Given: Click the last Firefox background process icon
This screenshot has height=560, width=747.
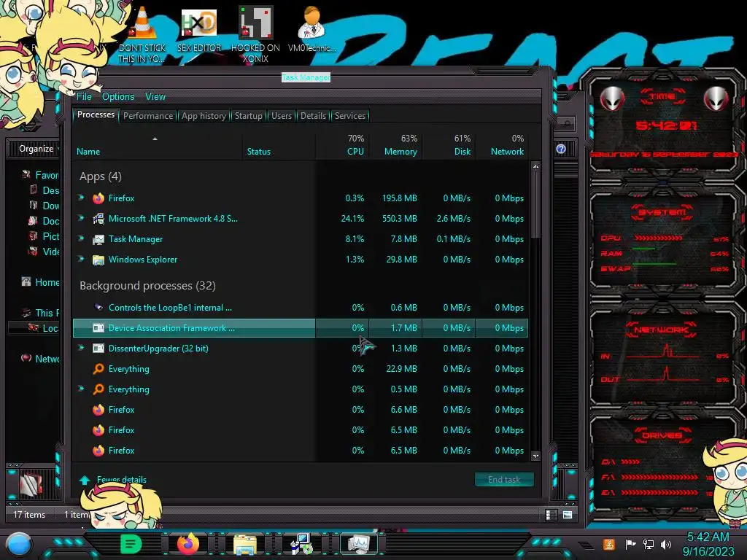Looking at the screenshot, I should pyautogui.click(x=98, y=451).
